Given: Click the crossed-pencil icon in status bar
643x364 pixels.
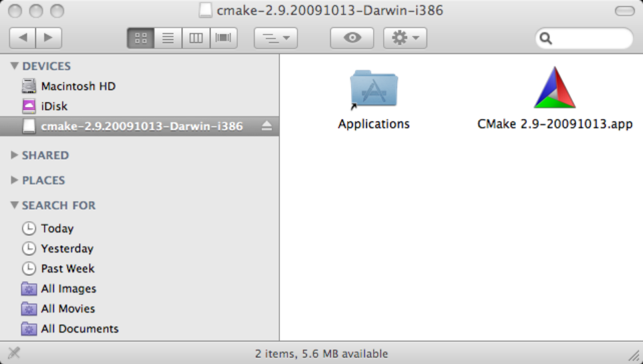Looking at the screenshot, I should pos(14,353).
